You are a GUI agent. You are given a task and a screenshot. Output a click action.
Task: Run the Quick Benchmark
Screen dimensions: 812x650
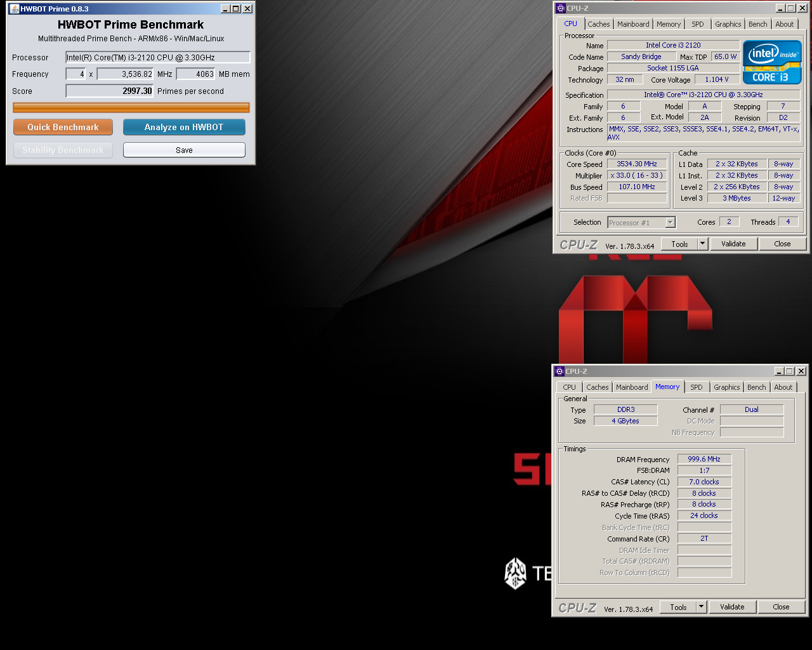(63, 127)
